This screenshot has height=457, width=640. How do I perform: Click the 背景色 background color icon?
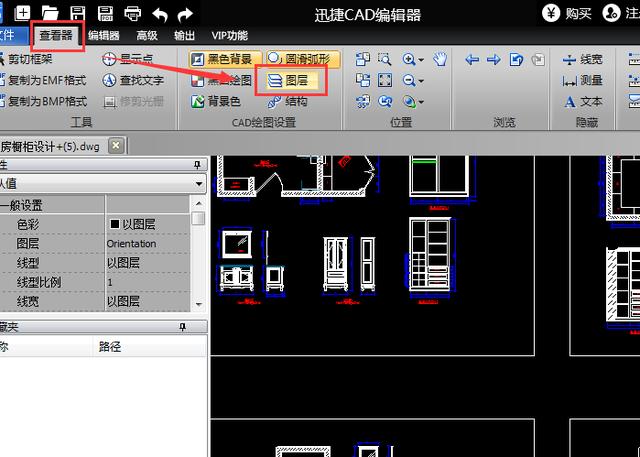pos(198,101)
